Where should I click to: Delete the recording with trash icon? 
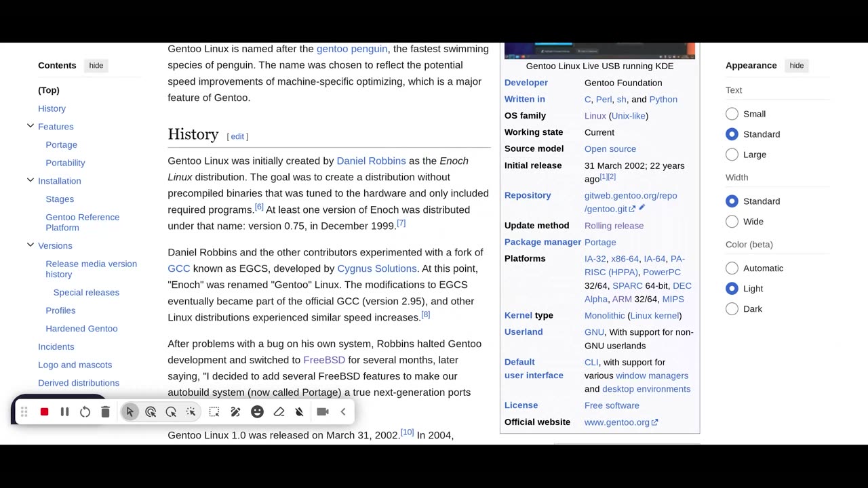(105, 411)
